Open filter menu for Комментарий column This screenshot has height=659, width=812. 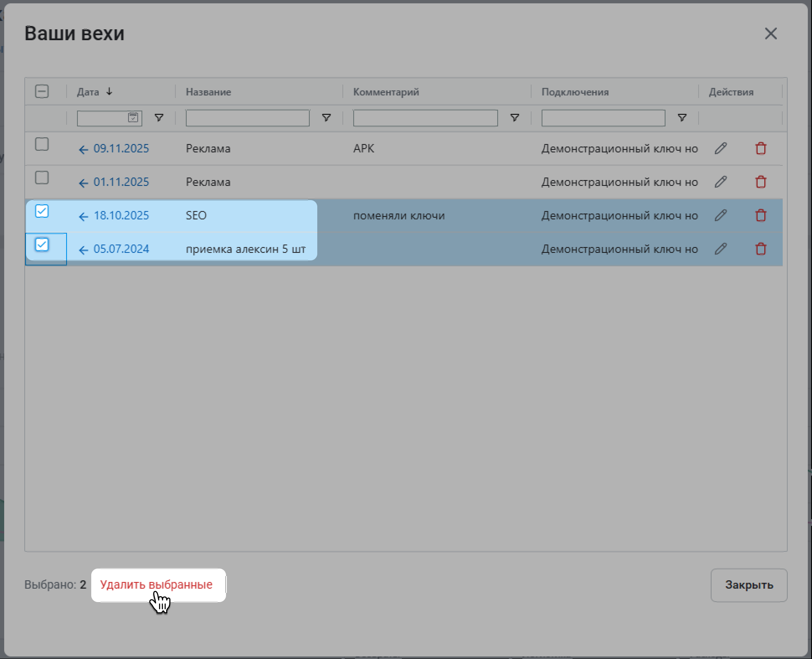[515, 118]
